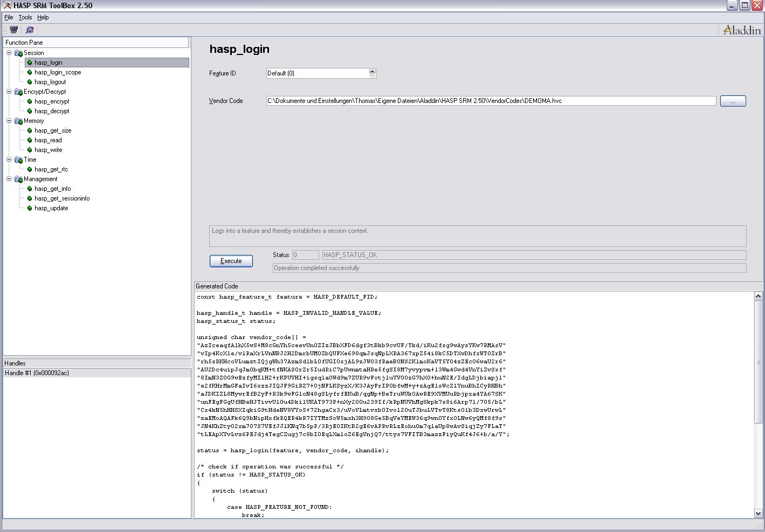Click the Function Pane header

click(97, 43)
